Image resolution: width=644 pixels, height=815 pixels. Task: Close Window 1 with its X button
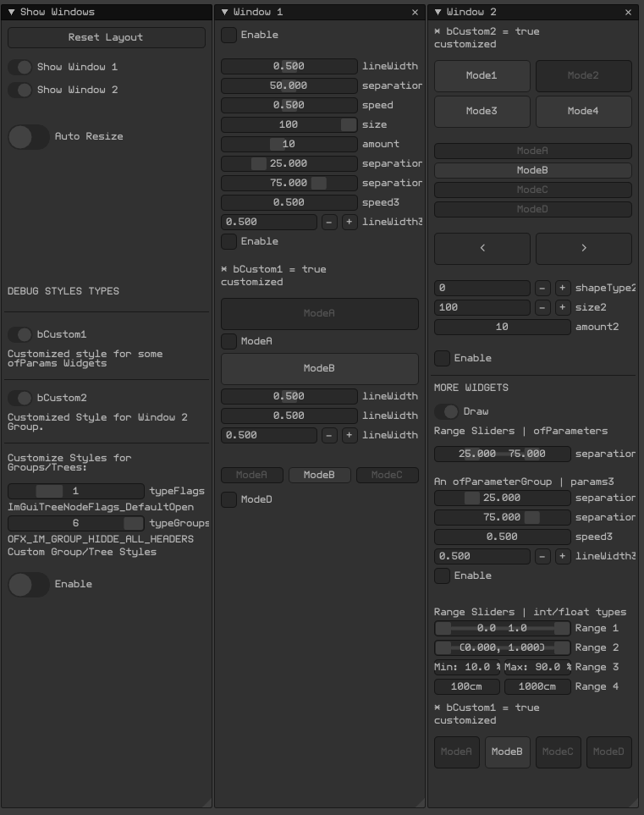(x=415, y=13)
